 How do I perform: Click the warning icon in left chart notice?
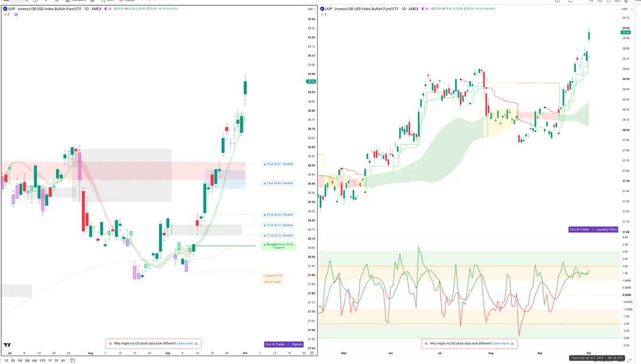click(110, 344)
